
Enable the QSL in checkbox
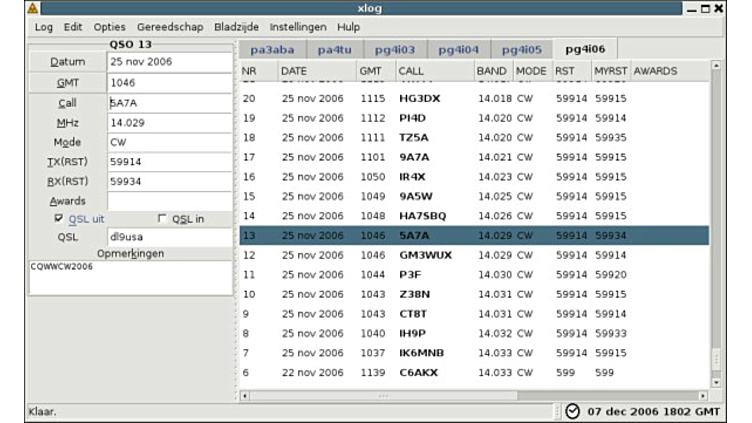pyautogui.click(x=163, y=219)
